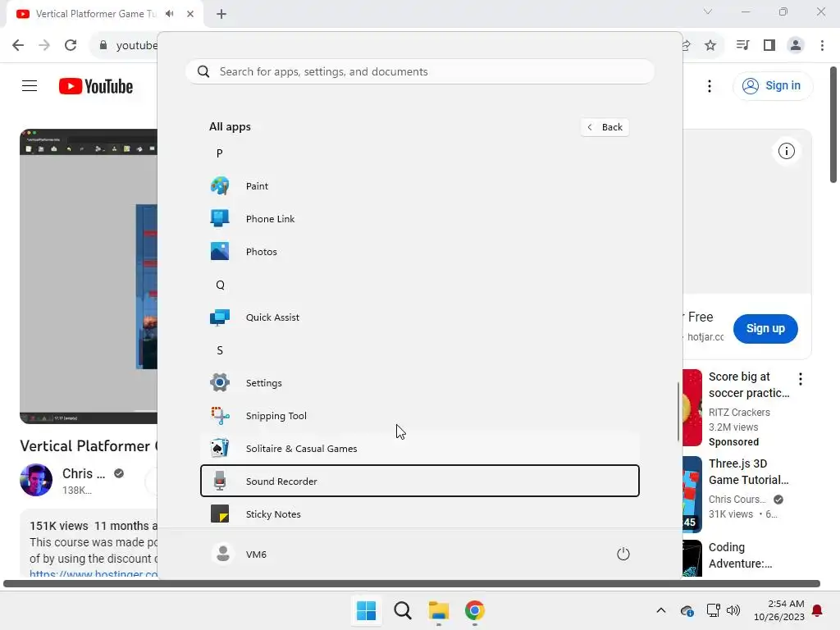
Task: Click the Start menu app list scrollbar
Action: pyautogui.click(x=678, y=412)
